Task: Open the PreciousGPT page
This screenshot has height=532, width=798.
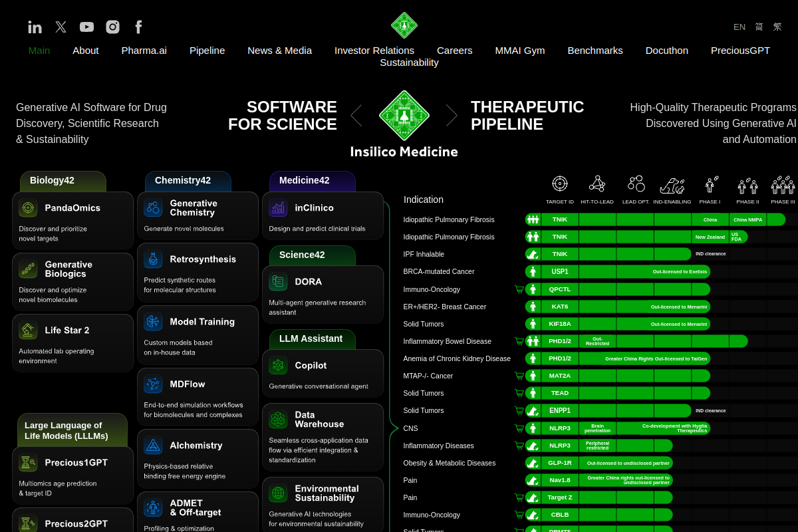Action: point(740,51)
